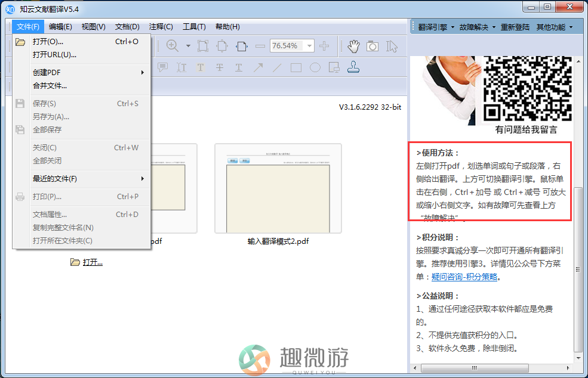Screen dimensions: 588x378
Task: Select the rectangle drawing tool
Action: [x=296, y=67]
